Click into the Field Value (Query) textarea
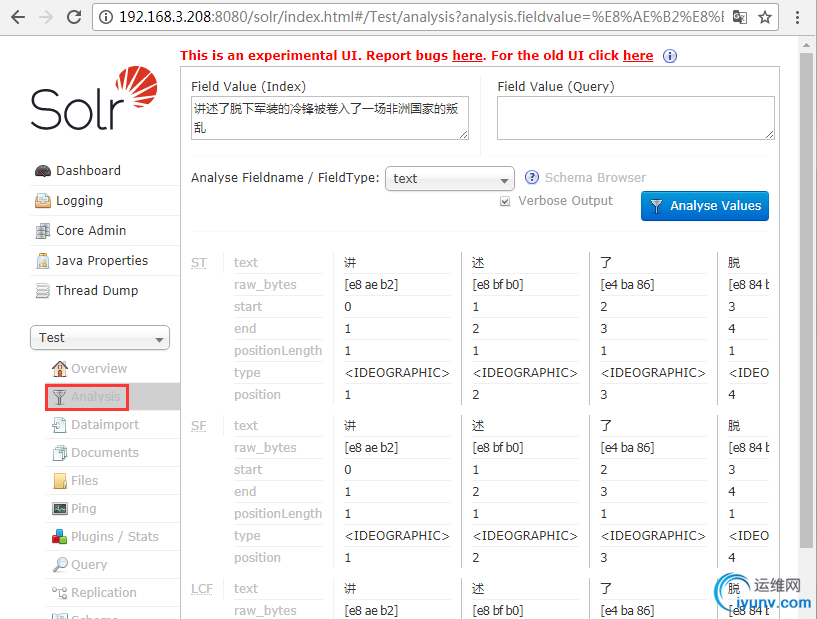The height and width of the screenshot is (619, 817). (x=636, y=118)
